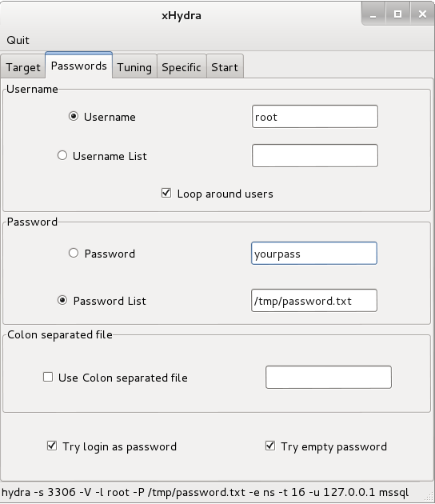The width and height of the screenshot is (435, 504).
Task: Select the Username radio button
Action: [x=74, y=116]
